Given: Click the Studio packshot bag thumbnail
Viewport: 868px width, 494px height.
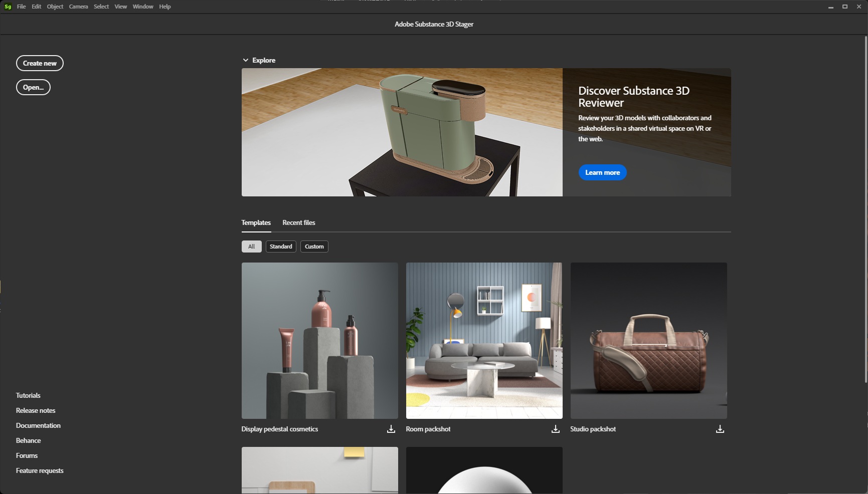Looking at the screenshot, I should click(648, 341).
